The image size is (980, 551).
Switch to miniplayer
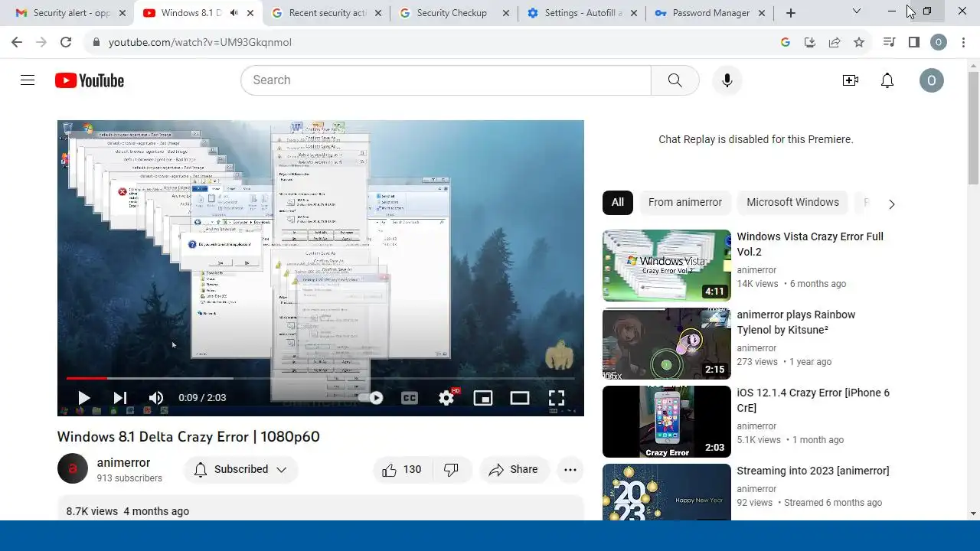[483, 397]
